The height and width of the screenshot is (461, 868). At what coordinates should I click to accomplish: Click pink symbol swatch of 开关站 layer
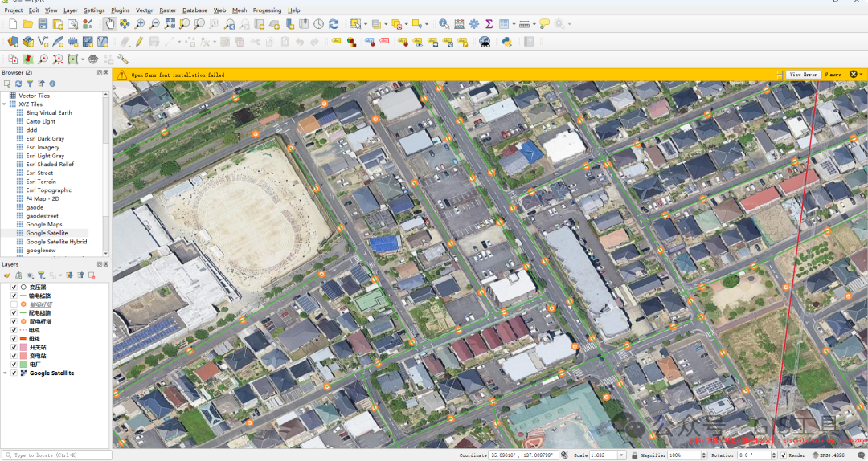(x=23, y=348)
